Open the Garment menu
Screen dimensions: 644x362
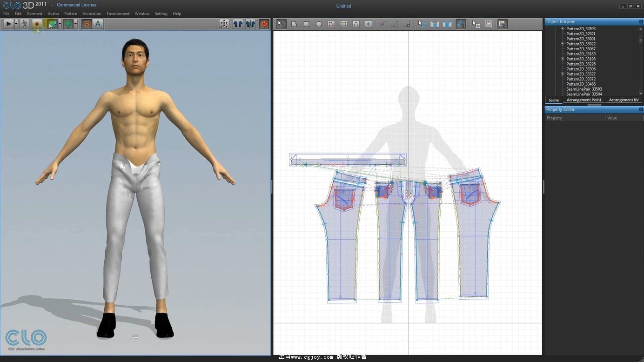pos(34,14)
